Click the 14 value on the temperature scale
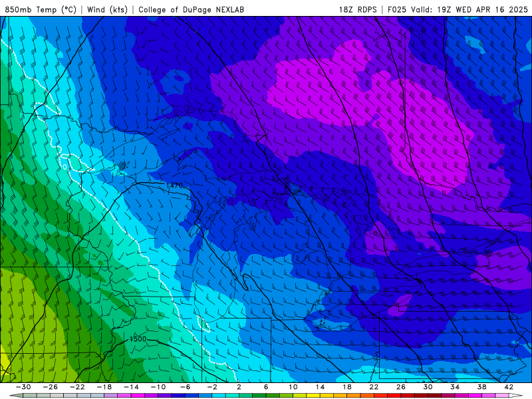Image resolution: width=532 pixels, height=399 pixels. (320, 387)
